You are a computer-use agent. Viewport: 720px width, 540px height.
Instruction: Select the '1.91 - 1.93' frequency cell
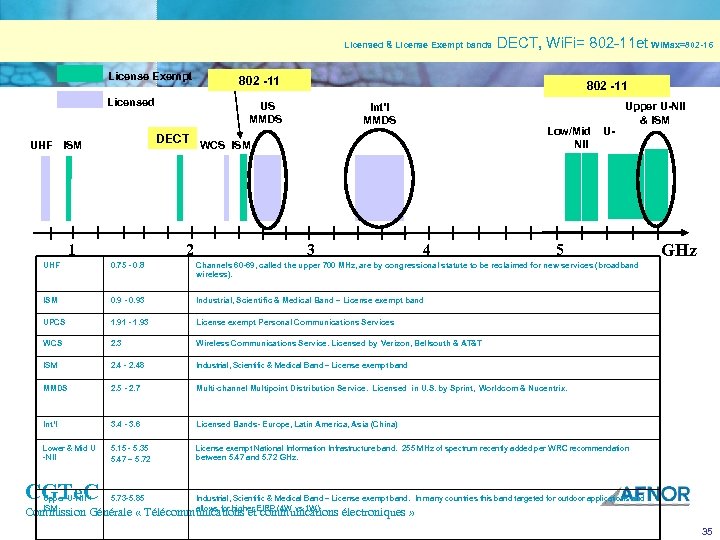[129, 322]
